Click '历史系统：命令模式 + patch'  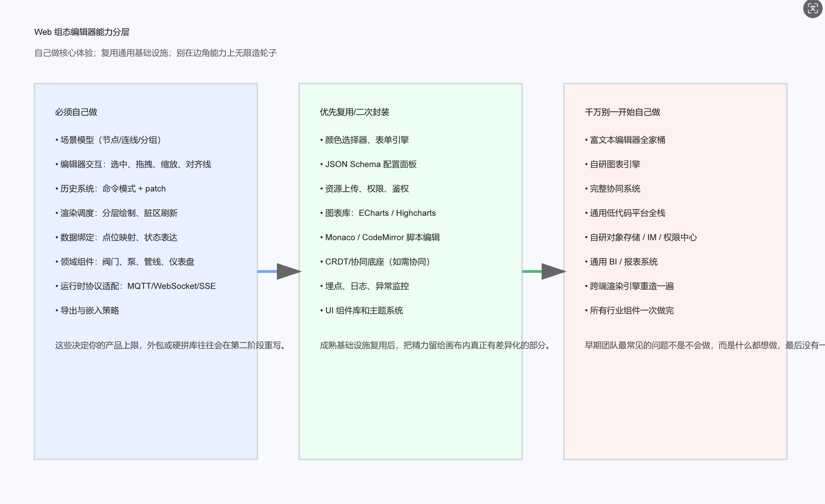(111, 188)
